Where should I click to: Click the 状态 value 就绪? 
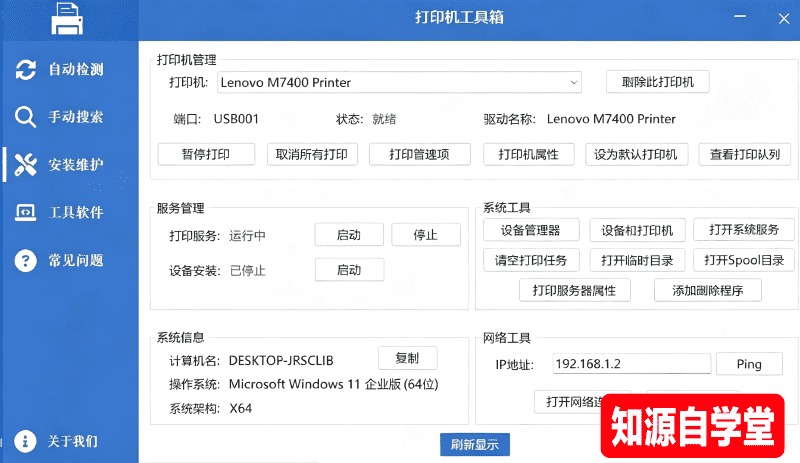click(384, 119)
